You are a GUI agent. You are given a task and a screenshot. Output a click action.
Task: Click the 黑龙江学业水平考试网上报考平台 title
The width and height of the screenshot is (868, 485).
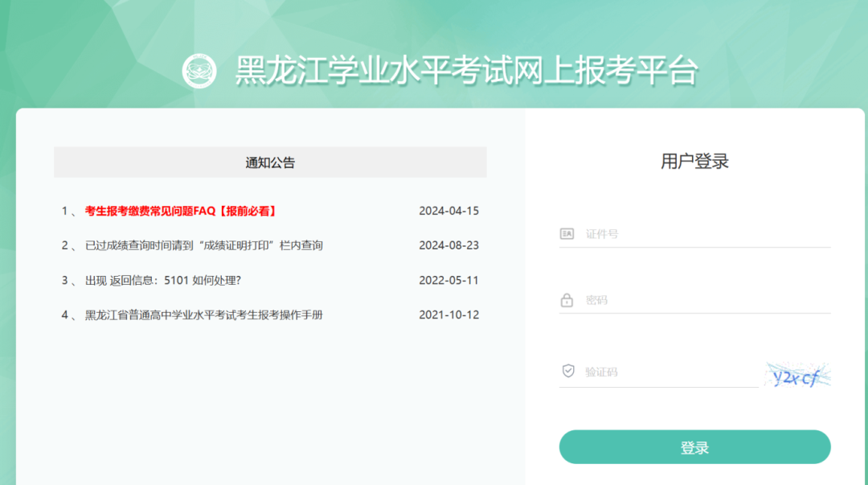coord(466,71)
